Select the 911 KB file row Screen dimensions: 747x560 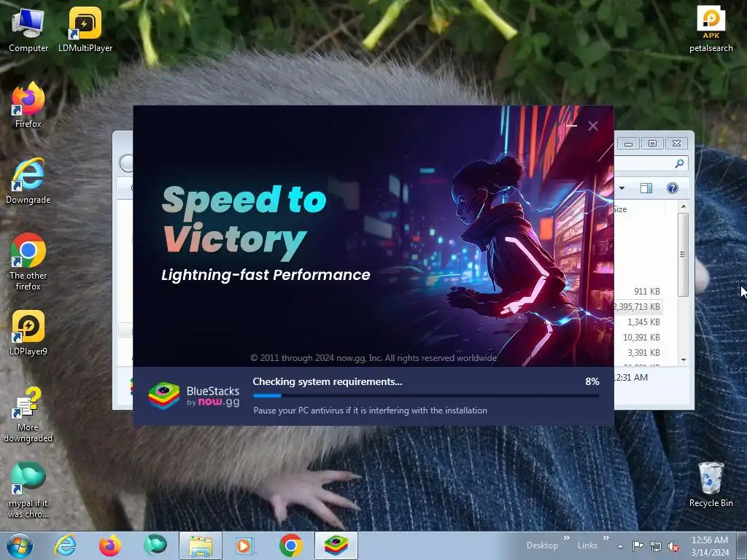point(638,292)
